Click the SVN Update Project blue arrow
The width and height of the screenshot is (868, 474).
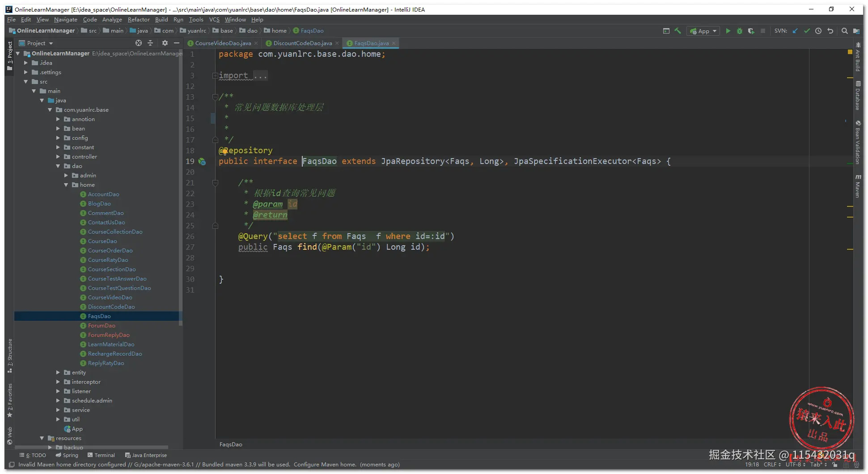[795, 31]
